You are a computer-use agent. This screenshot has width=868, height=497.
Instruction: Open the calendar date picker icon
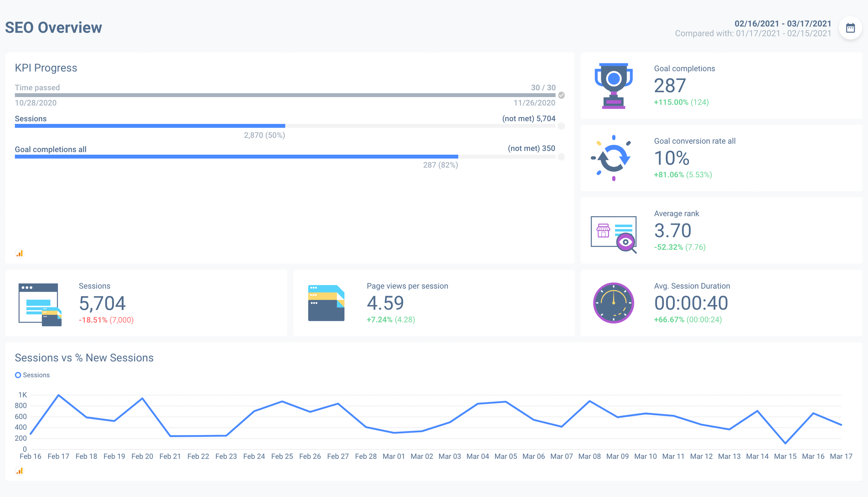click(x=850, y=28)
